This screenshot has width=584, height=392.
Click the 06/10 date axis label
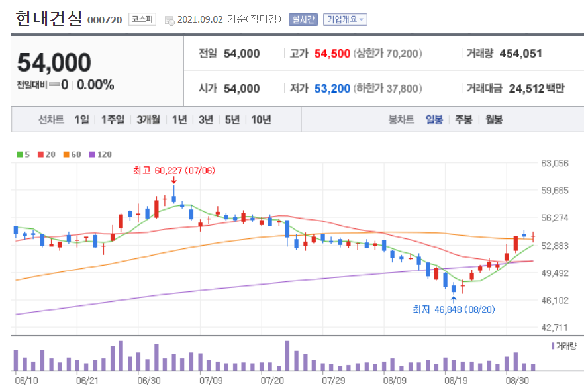pos(26,381)
